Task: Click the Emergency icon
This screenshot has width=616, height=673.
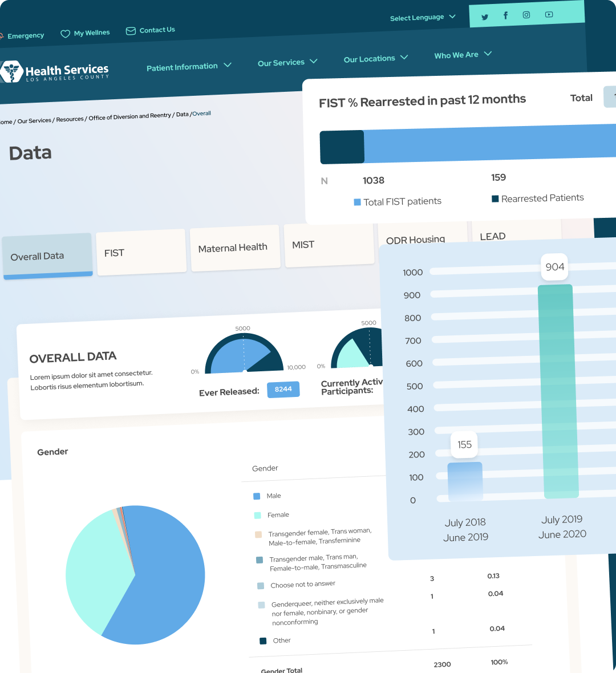Action: tap(2, 35)
